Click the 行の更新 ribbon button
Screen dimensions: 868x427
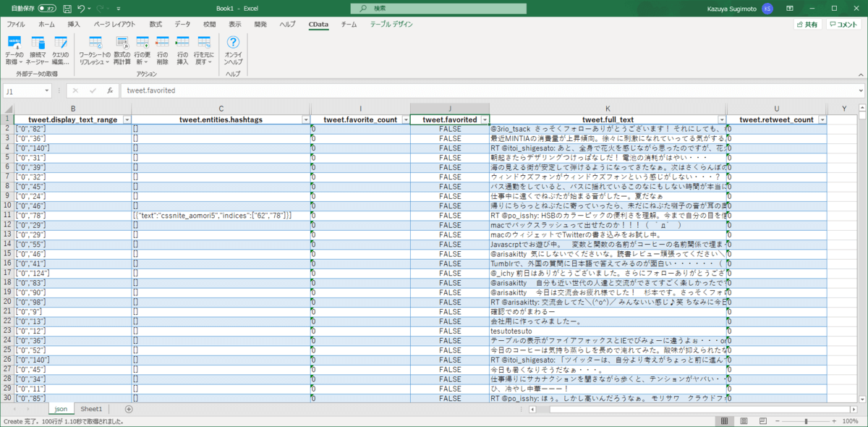(x=142, y=49)
